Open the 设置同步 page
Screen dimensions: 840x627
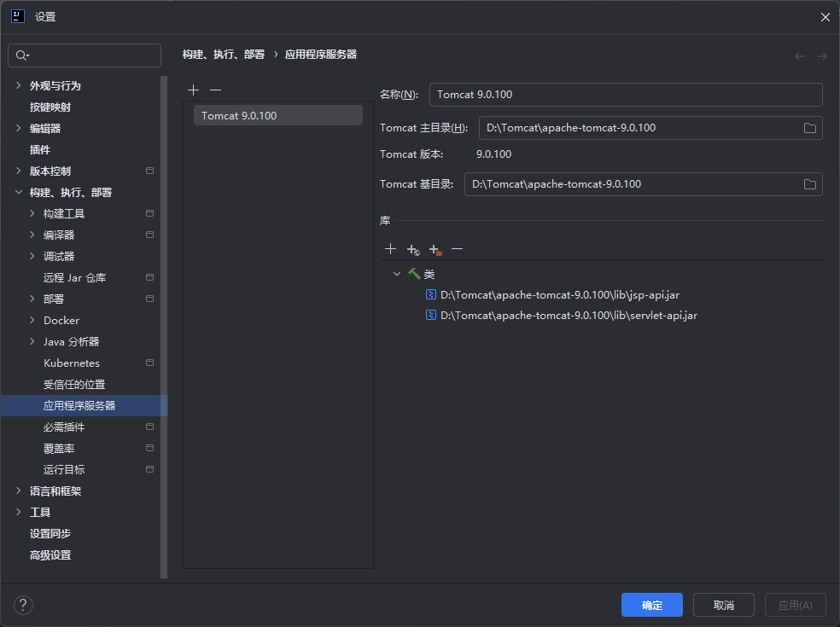50,534
